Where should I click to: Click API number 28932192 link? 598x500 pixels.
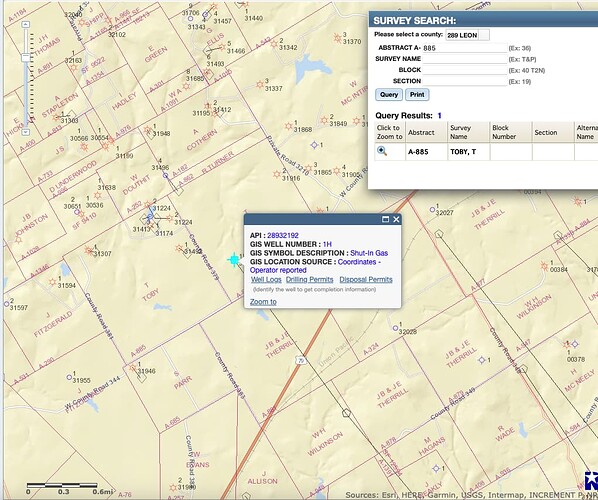[283, 235]
